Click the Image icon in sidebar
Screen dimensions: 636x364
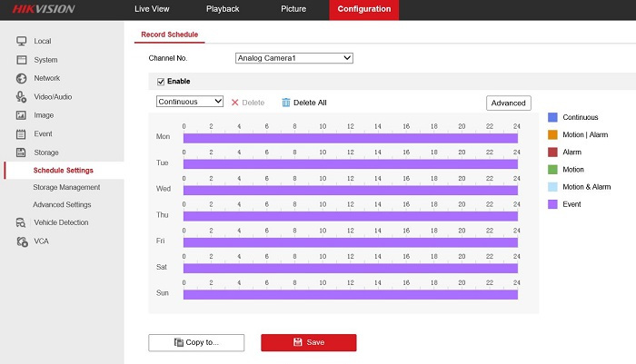(x=20, y=115)
